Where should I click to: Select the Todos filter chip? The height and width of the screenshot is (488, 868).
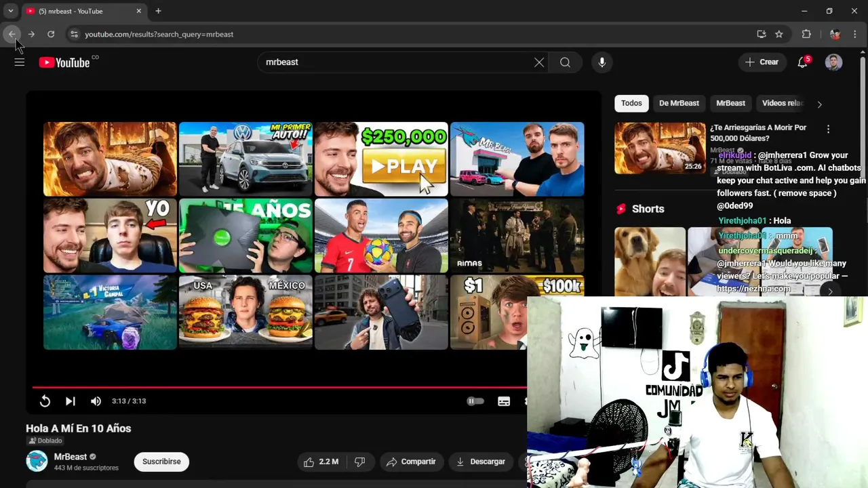click(631, 103)
